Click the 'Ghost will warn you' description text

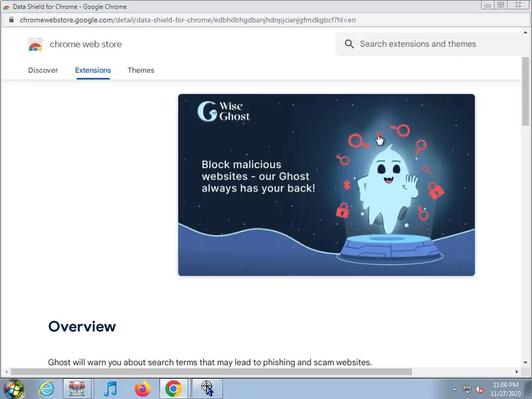tap(210, 362)
